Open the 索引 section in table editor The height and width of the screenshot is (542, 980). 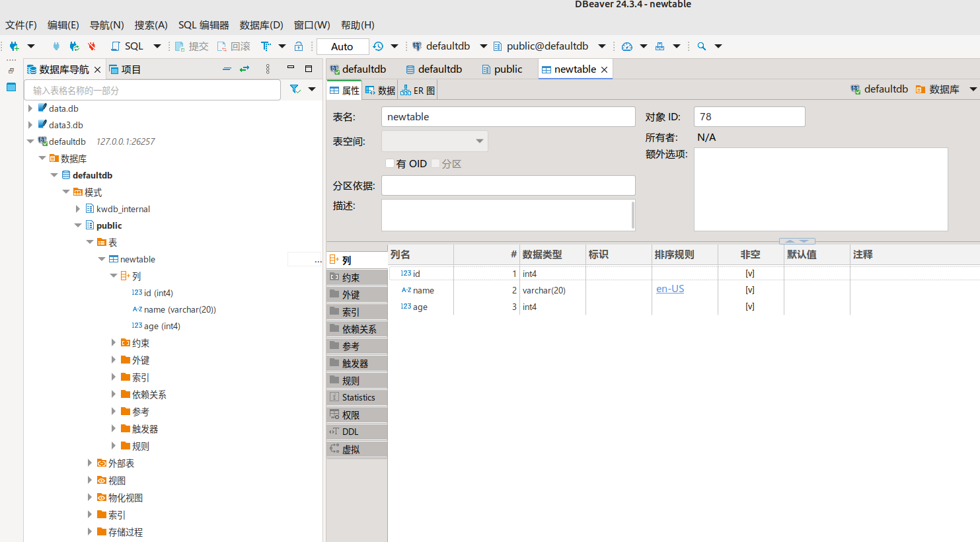(x=357, y=312)
